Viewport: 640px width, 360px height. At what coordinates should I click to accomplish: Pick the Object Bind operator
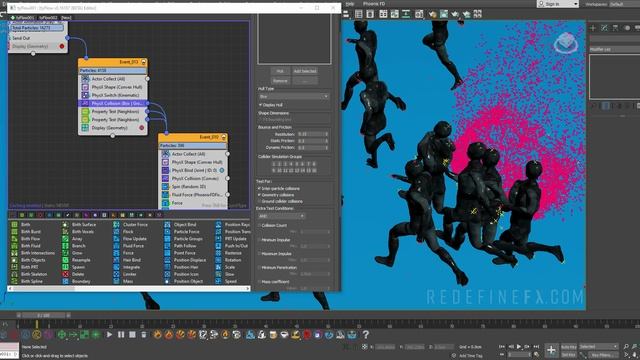click(x=185, y=224)
